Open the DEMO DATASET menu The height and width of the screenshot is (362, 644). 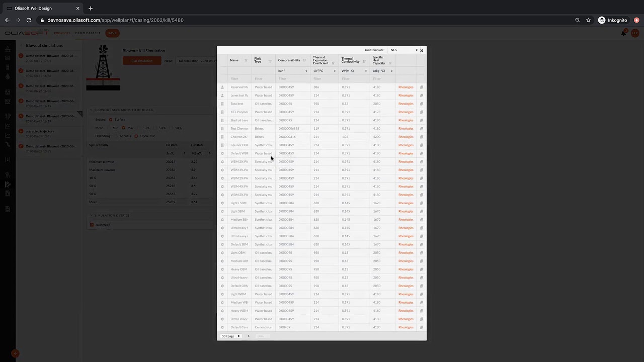[88, 33]
